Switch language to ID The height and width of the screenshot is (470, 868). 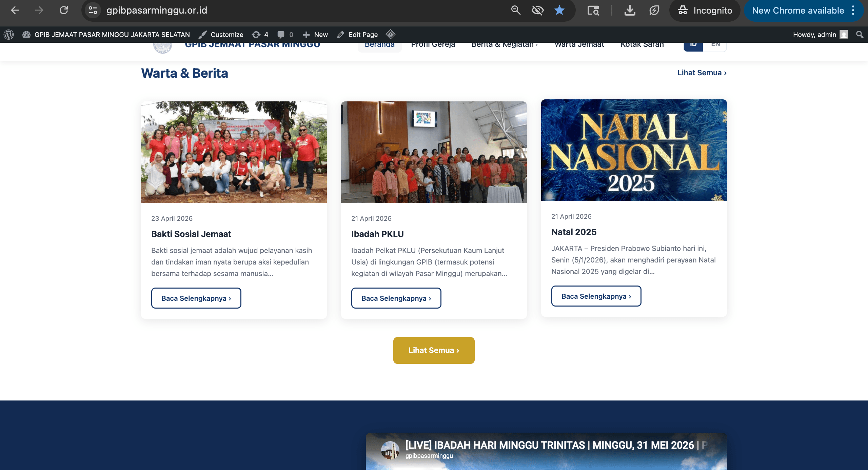pyautogui.click(x=693, y=46)
